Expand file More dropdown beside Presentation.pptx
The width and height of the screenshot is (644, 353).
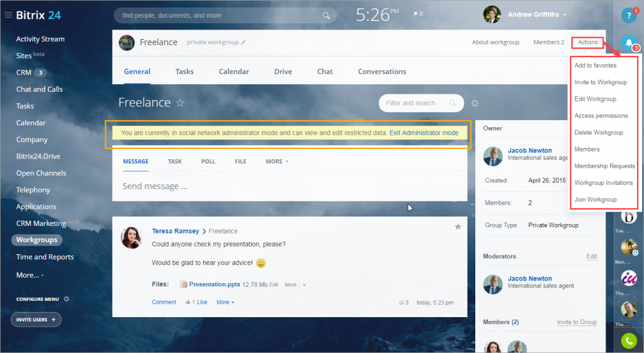pos(295,284)
